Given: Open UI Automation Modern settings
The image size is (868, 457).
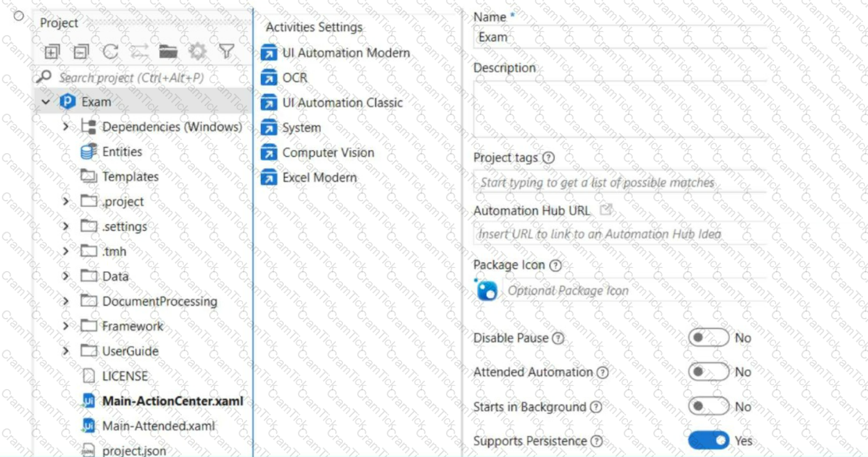Looking at the screenshot, I should pos(336,53).
